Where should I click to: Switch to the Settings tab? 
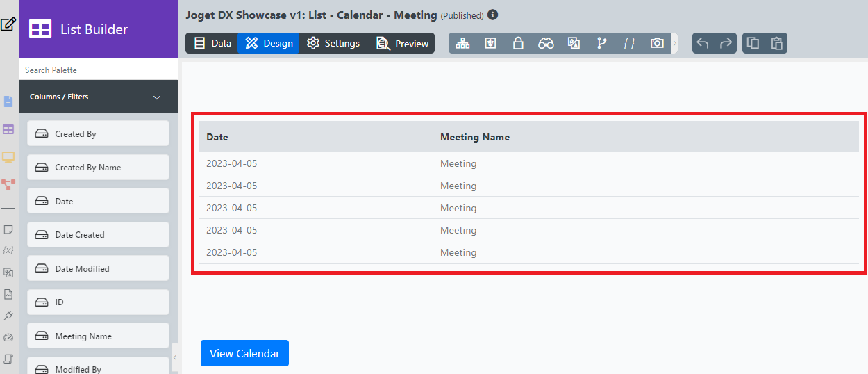333,43
